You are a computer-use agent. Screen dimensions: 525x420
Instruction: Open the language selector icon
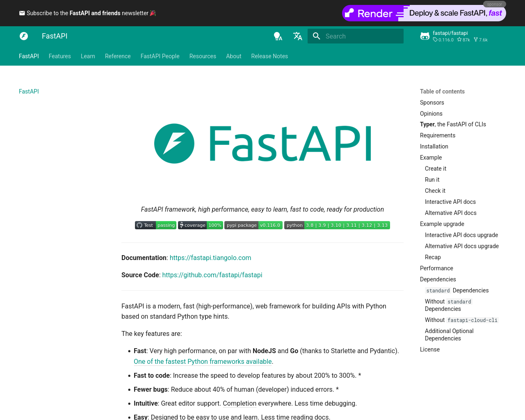298,36
